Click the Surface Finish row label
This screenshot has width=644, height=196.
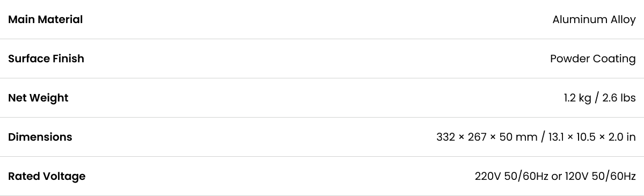click(x=46, y=59)
